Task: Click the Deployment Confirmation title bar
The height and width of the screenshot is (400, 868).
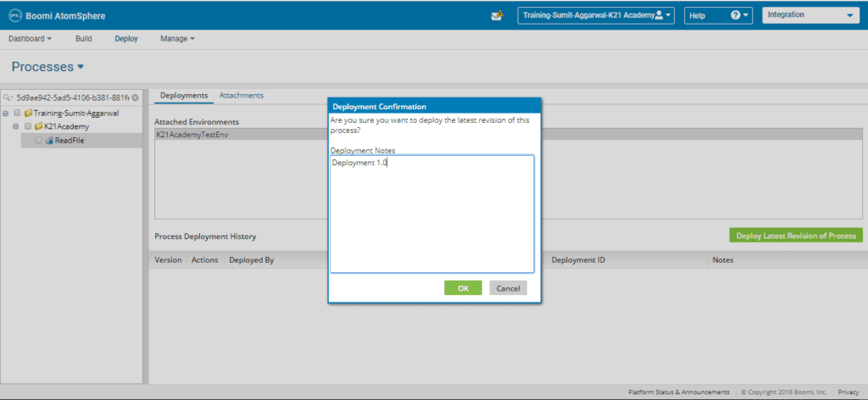Action: 435,106
